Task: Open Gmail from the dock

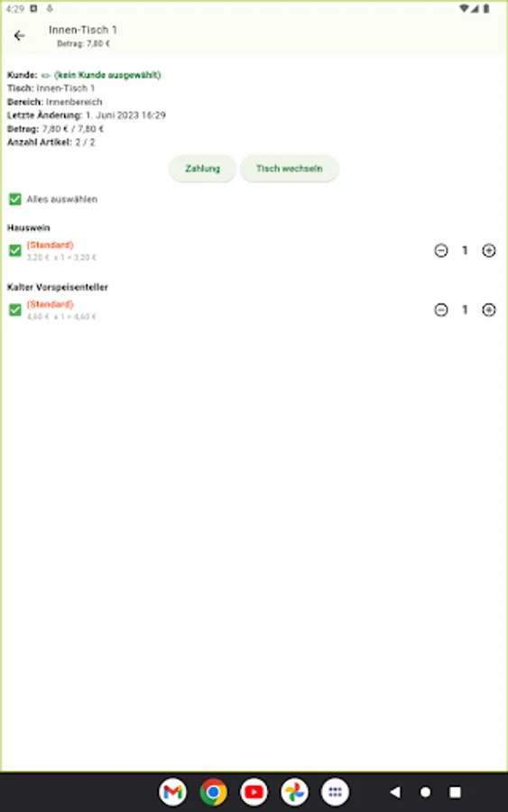Action: (x=173, y=792)
